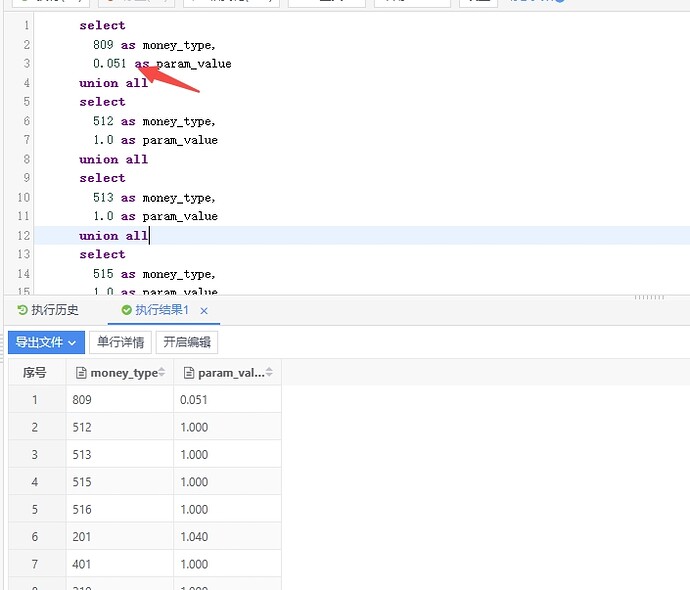Click the param_val... column header
Image resolution: width=690 pixels, height=590 pixels.
tap(228, 373)
